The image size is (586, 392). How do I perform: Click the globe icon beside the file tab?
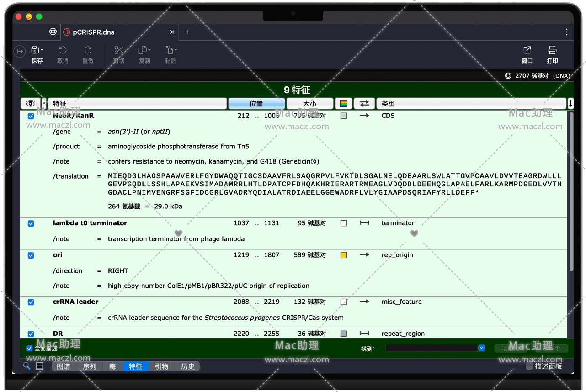(53, 32)
